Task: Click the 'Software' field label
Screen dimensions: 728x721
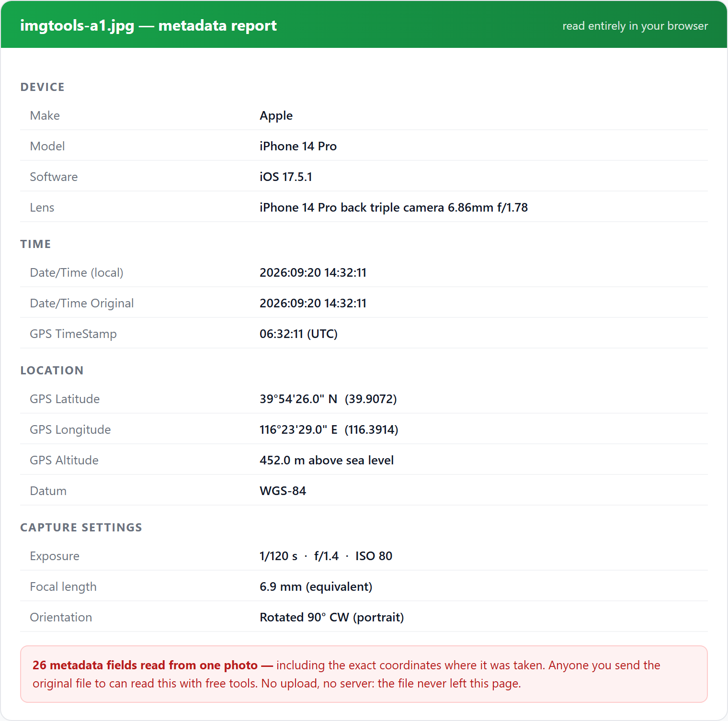Action: point(54,177)
